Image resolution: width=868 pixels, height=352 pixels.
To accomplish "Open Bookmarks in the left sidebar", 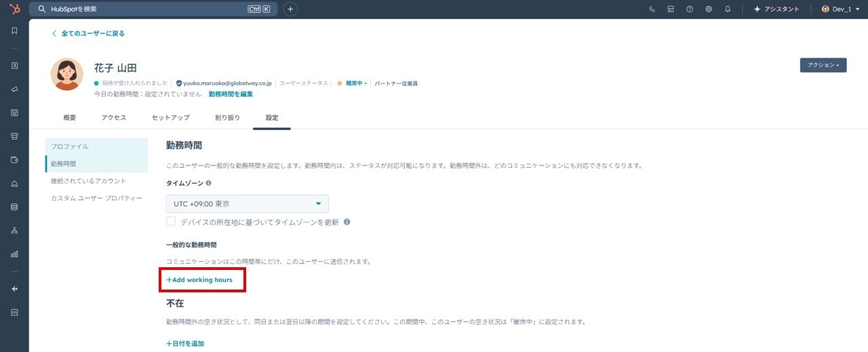I will coord(14,31).
